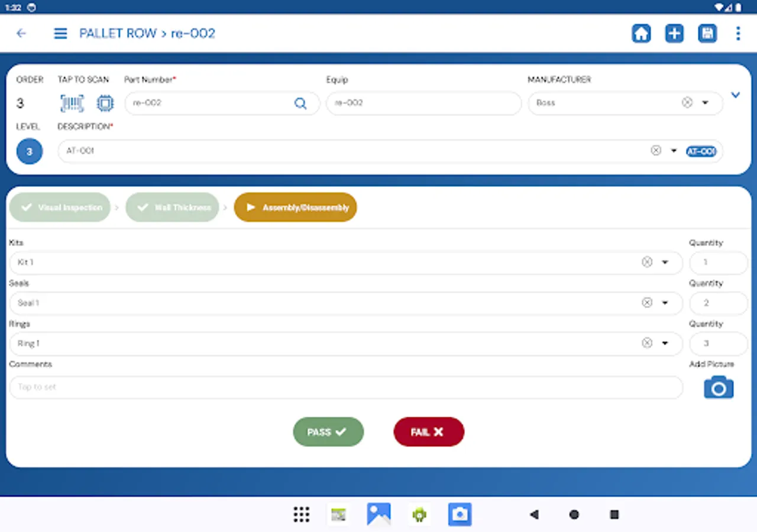Select the barcode scan icon

coord(72,103)
